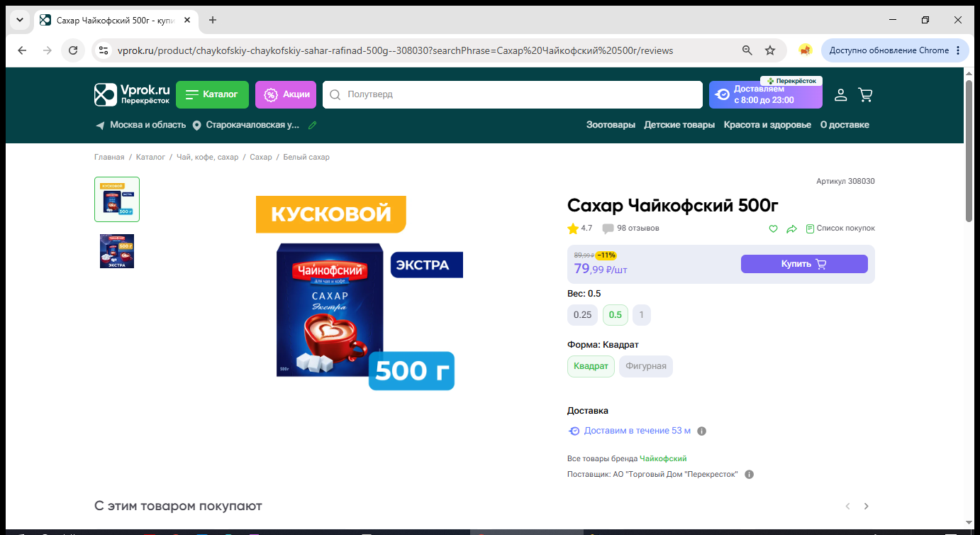Click the 79,99 ₽/шт price
The height and width of the screenshot is (535, 980).
(601, 269)
